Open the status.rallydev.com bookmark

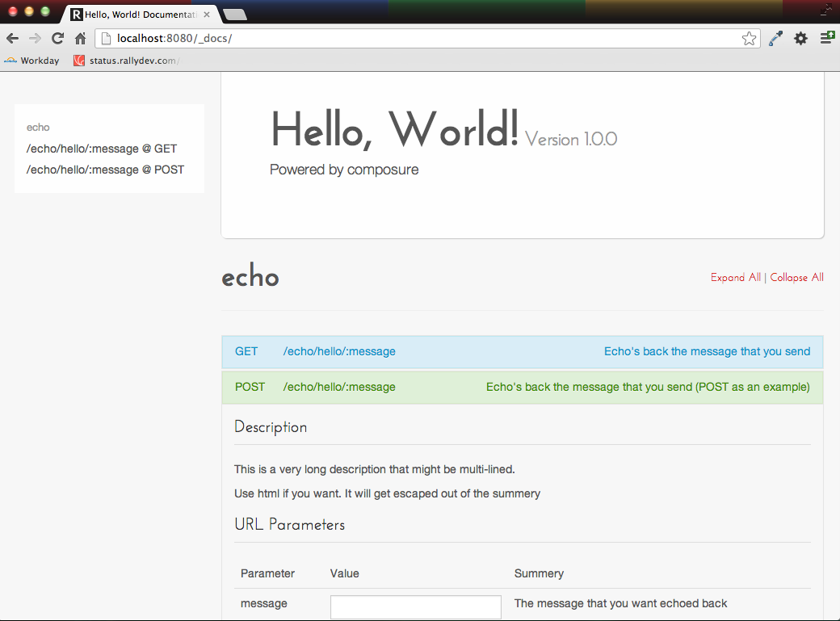(126, 61)
